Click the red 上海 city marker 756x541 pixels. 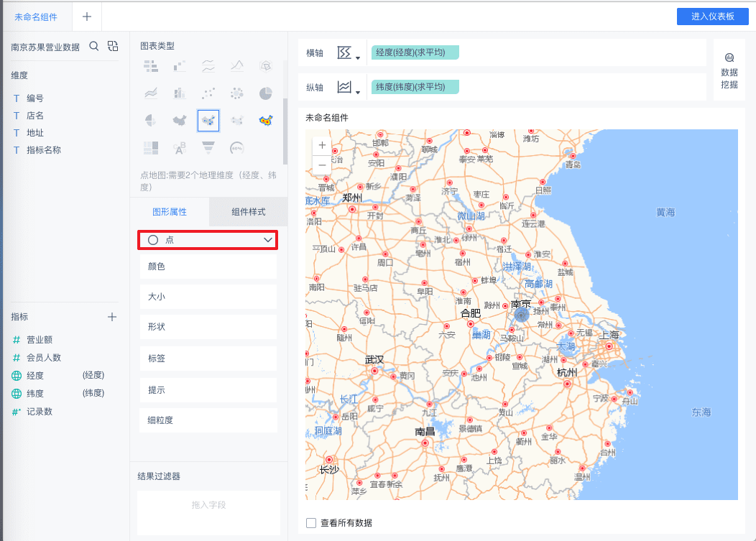click(609, 346)
